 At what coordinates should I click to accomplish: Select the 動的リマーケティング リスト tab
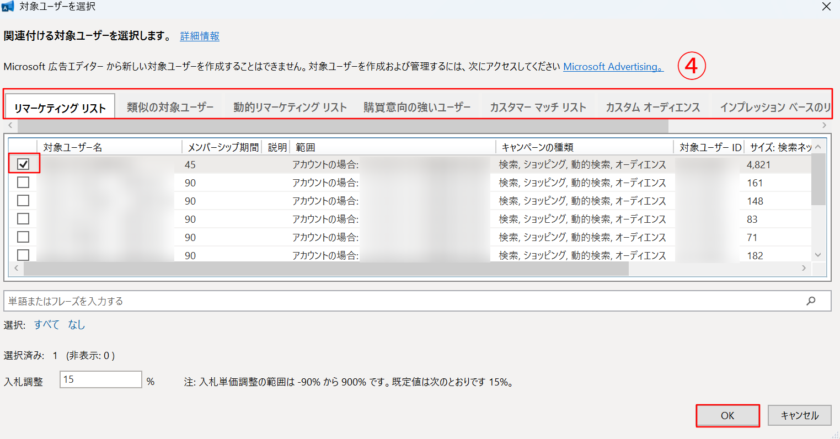tap(289, 106)
